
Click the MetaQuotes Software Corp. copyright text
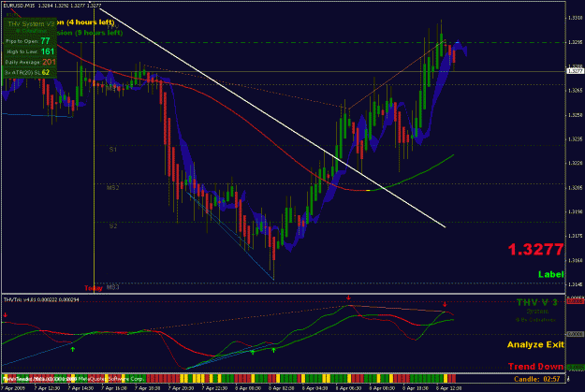[110, 379]
